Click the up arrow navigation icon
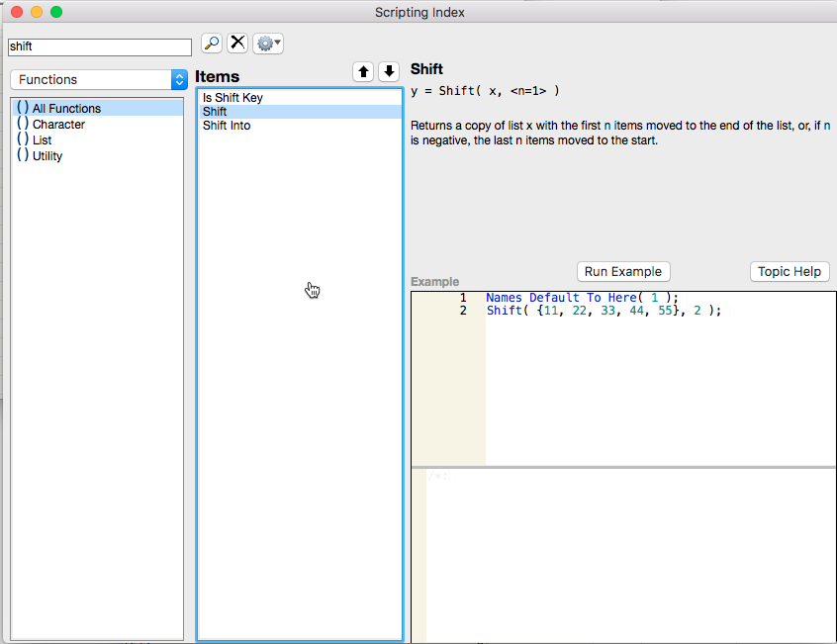Image resolution: width=837 pixels, height=644 pixels. [363, 71]
